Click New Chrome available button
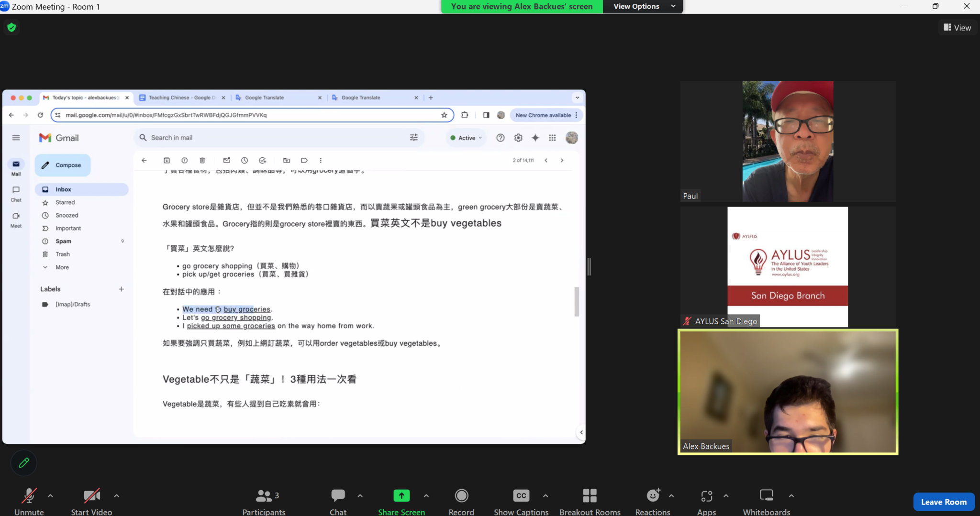 click(546, 115)
